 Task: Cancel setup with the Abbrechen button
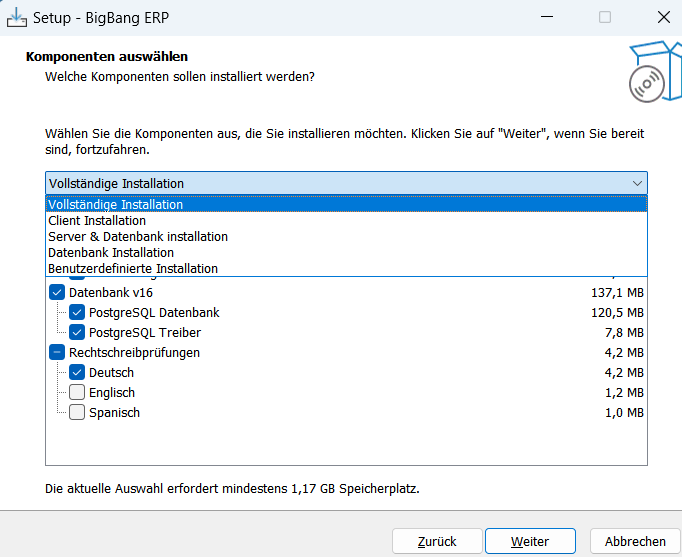tap(635, 541)
